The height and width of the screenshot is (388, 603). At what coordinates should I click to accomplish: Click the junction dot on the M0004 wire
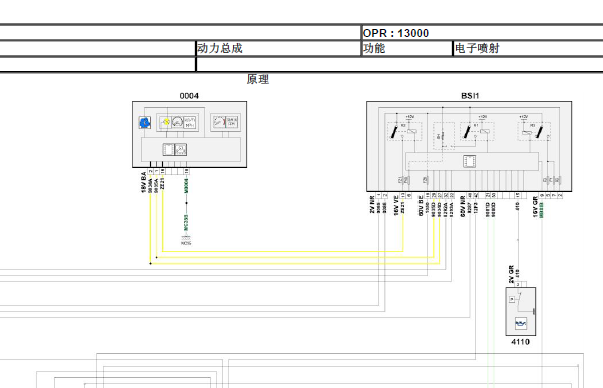[x=187, y=203]
